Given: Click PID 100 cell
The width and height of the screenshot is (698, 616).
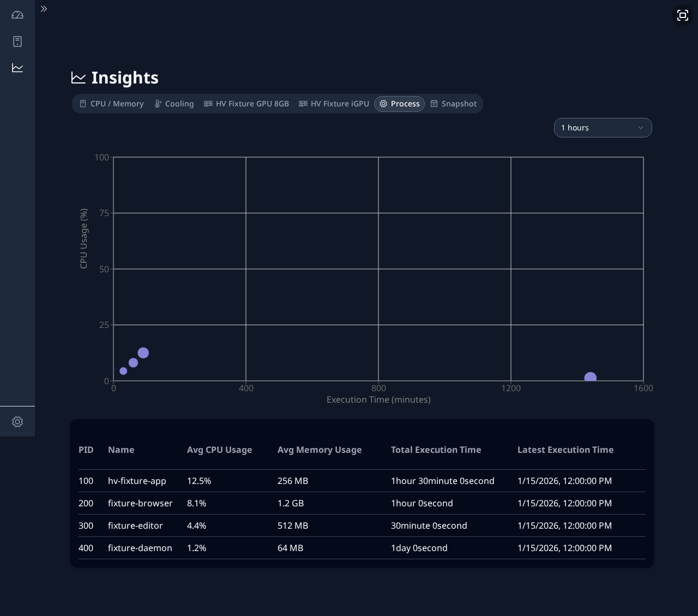Looking at the screenshot, I should pos(86,481).
